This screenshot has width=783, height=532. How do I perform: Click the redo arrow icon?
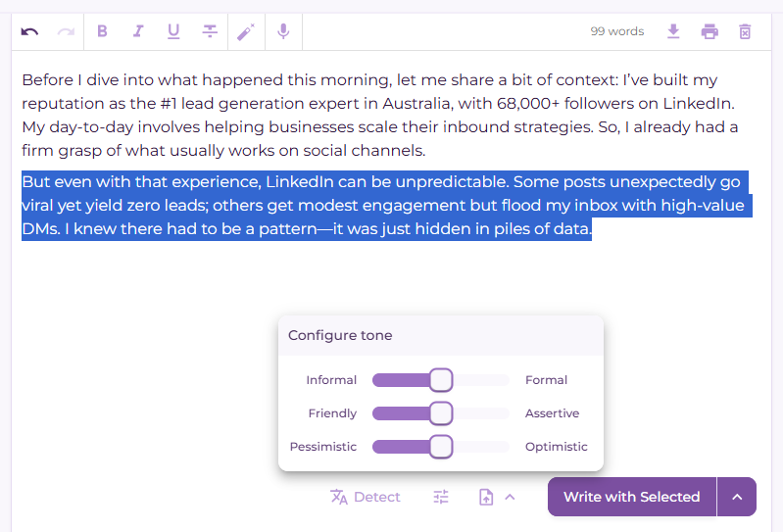coord(66,31)
